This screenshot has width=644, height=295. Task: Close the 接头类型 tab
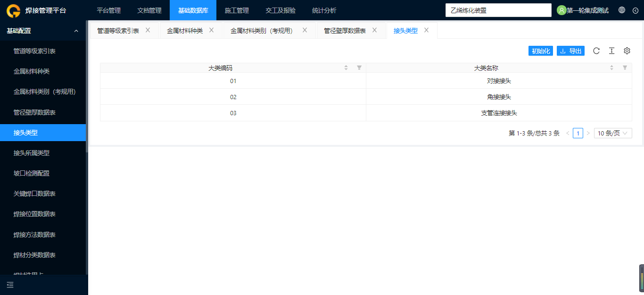pyautogui.click(x=426, y=30)
